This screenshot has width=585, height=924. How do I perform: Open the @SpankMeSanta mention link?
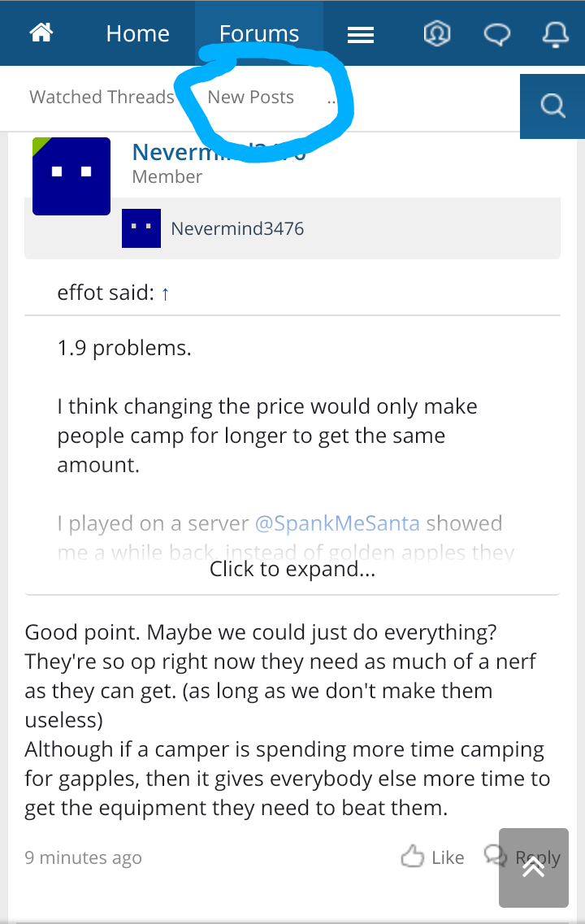point(337,523)
